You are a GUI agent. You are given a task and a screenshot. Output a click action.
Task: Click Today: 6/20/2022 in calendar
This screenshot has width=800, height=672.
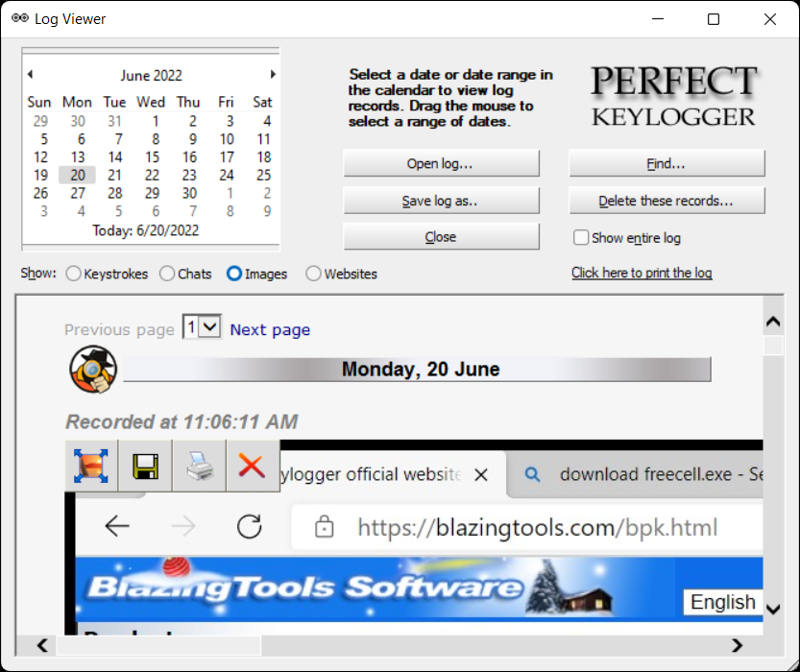(x=145, y=230)
